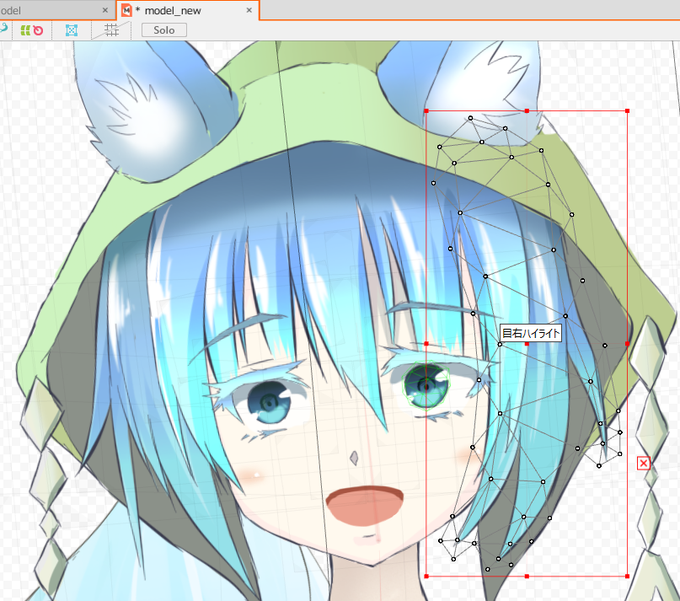Click the blue mesh bounding-box icon
This screenshot has width=680, height=601.
tap(72, 30)
